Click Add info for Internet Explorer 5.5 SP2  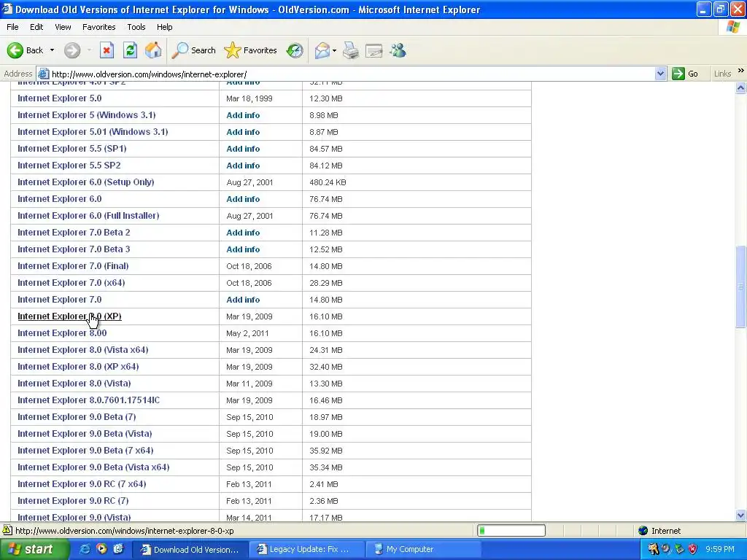pos(243,166)
